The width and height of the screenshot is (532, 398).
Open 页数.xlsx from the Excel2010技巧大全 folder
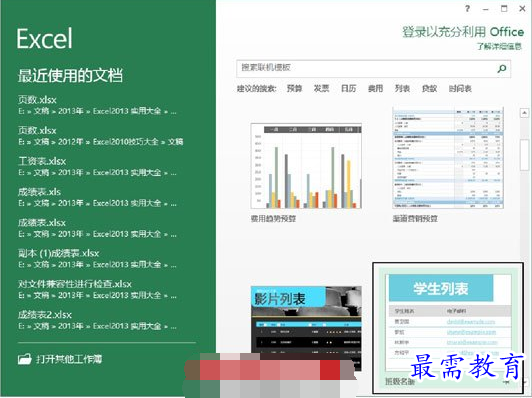click(100, 136)
